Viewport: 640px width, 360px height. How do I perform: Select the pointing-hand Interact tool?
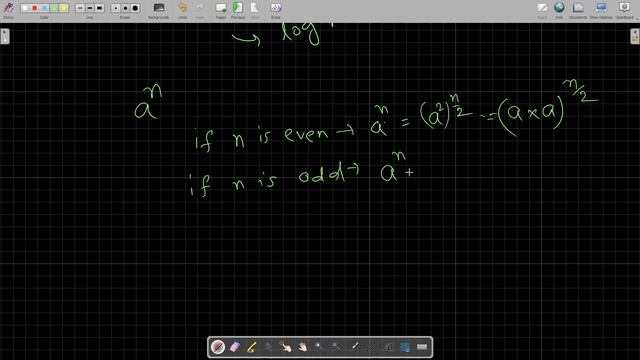pyautogui.click(x=285, y=347)
